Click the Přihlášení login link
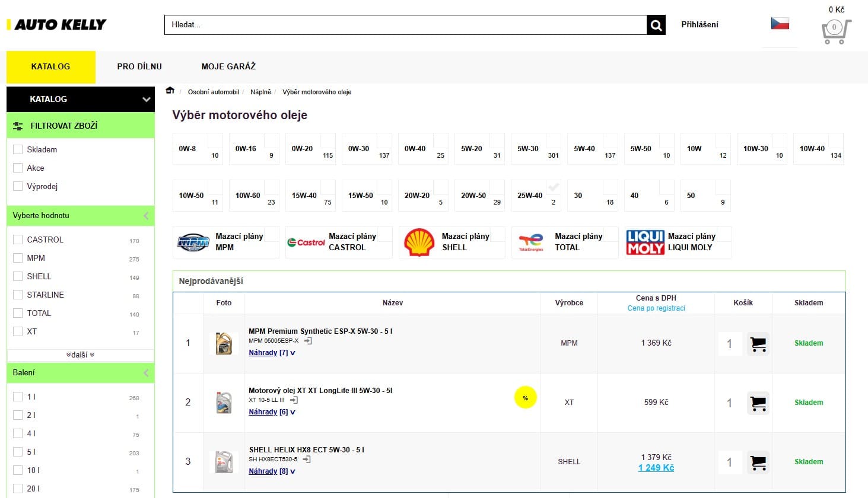This screenshot has width=868, height=498. click(x=700, y=25)
